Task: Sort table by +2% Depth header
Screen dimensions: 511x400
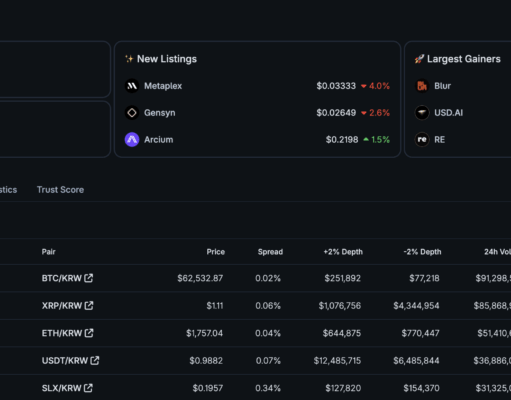Action: (343, 252)
